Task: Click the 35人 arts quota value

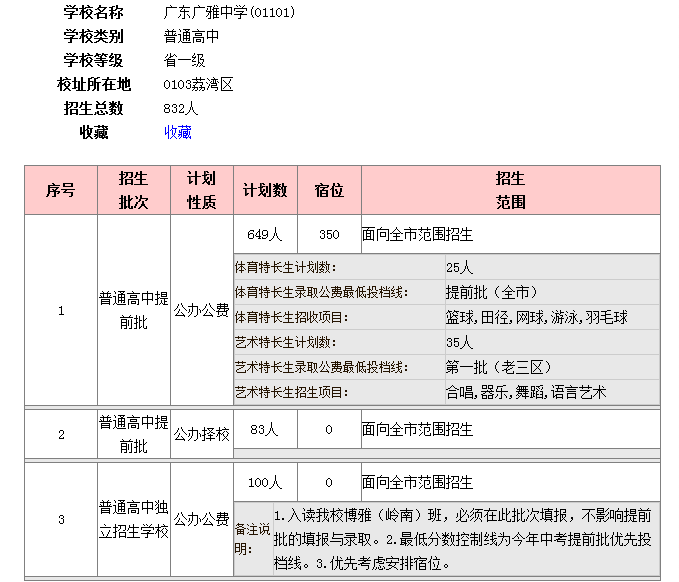Action: 459,342
